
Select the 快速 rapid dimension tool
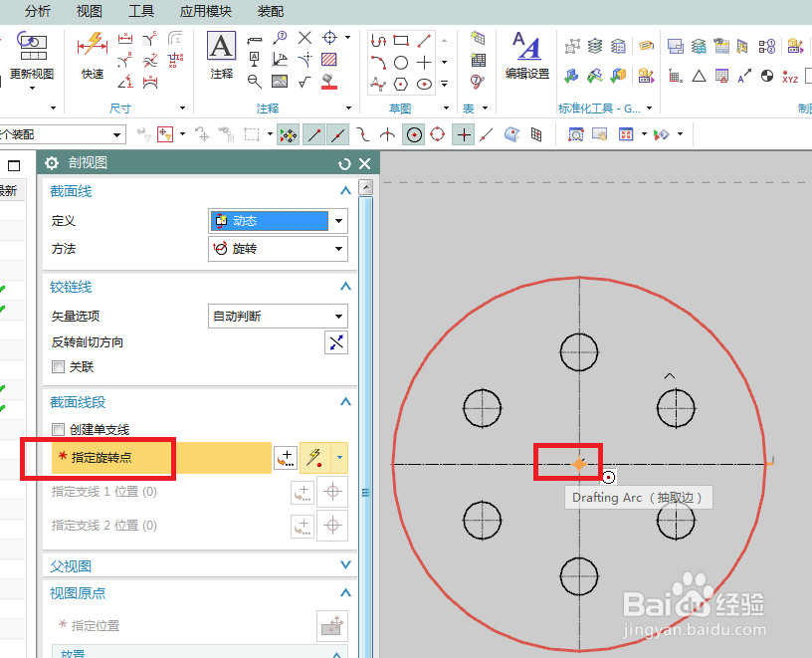(x=93, y=56)
